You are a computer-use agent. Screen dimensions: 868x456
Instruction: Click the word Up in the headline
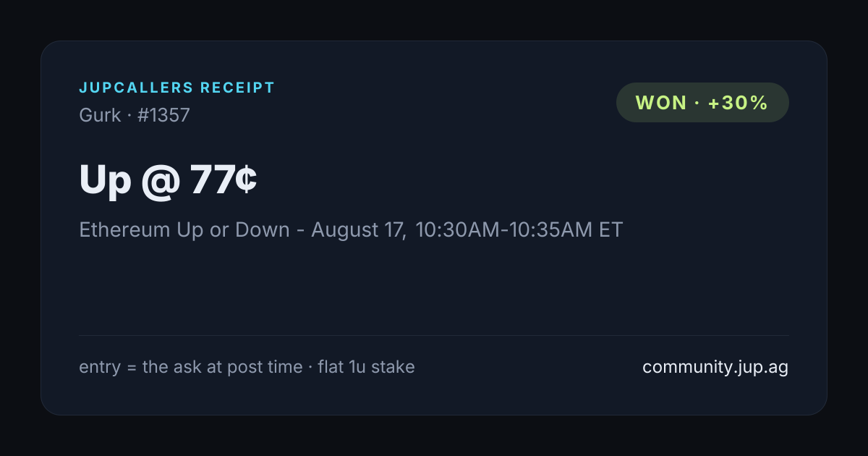(105, 182)
